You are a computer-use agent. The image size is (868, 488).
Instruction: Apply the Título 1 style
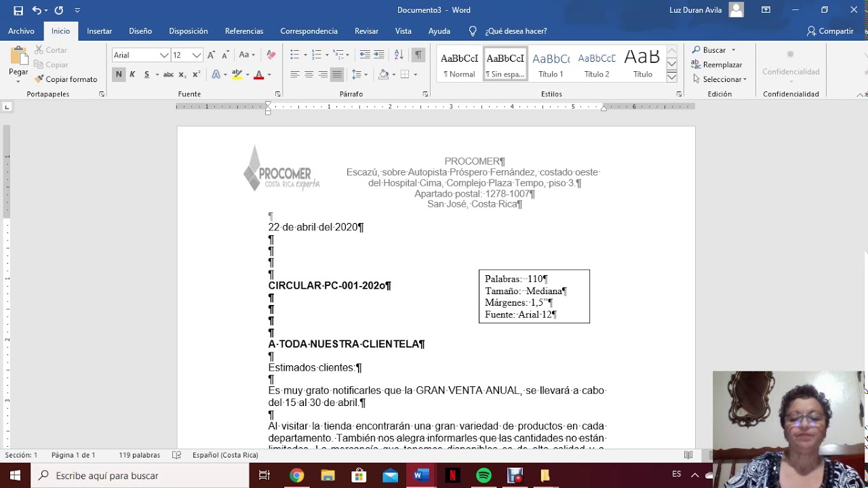point(551,64)
